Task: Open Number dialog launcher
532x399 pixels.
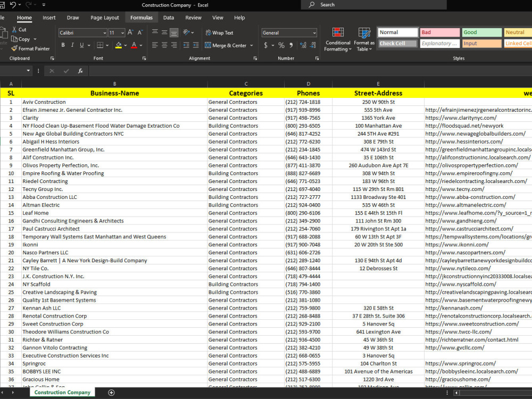Action: [317, 59]
